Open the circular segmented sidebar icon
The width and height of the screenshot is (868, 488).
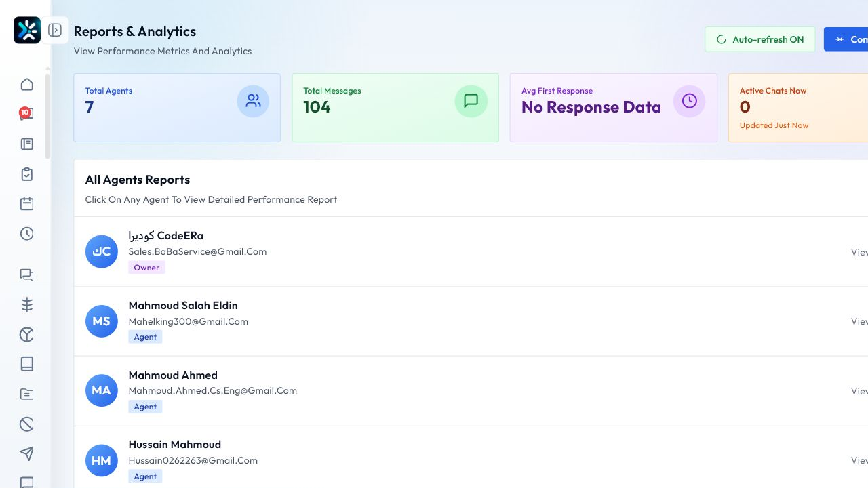click(x=26, y=335)
